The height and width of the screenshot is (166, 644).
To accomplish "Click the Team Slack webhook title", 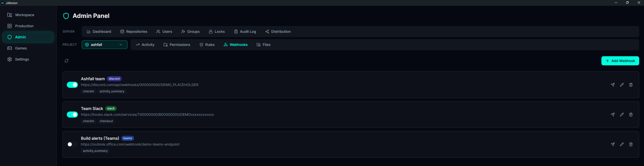I will (92, 108).
